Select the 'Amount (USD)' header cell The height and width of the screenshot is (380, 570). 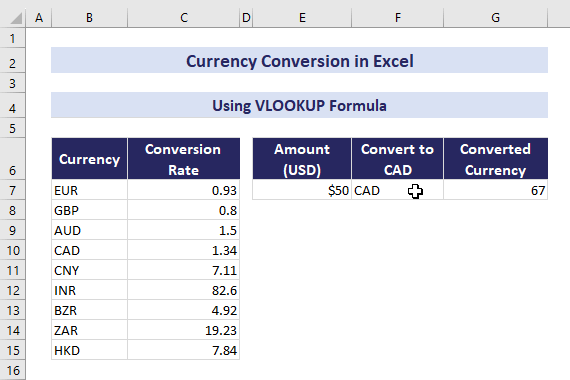point(302,159)
